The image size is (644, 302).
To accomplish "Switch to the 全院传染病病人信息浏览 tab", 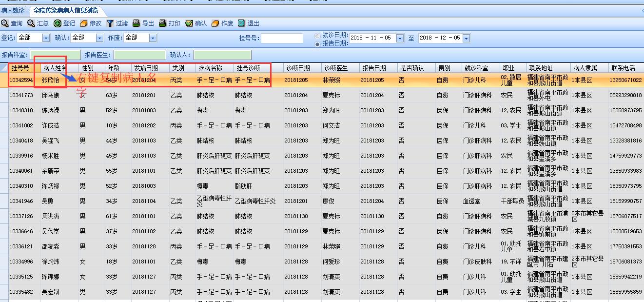I will (65, 10).
